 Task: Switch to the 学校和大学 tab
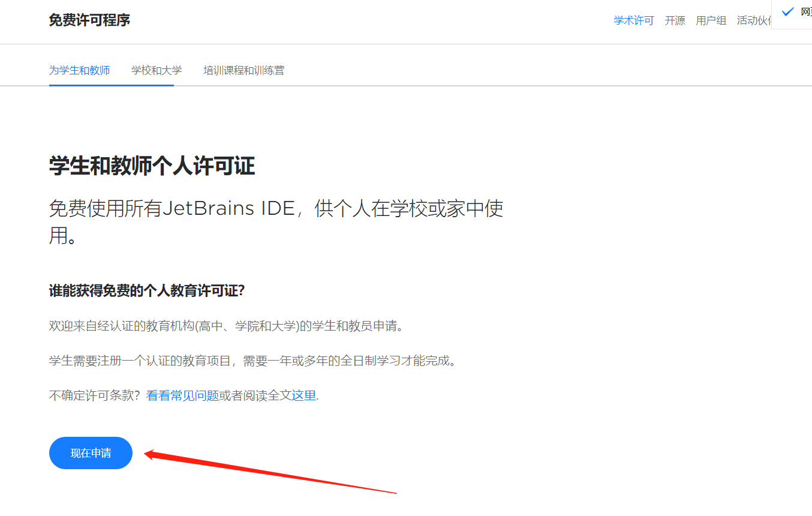point(156,70)
